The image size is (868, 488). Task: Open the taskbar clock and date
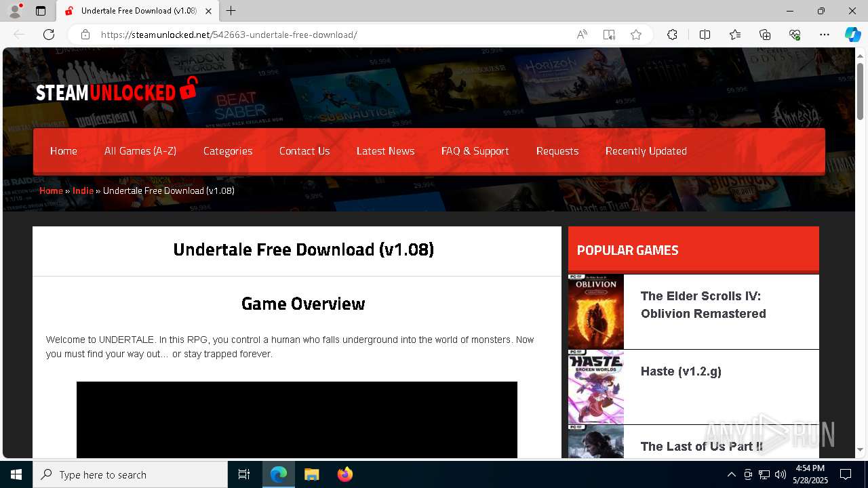tap(810, 474)
